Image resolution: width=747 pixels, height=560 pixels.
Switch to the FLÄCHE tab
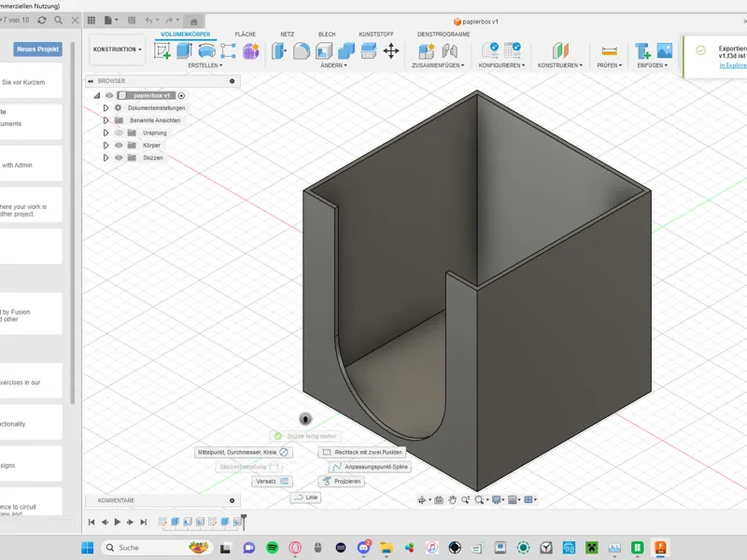pos(246,35)
